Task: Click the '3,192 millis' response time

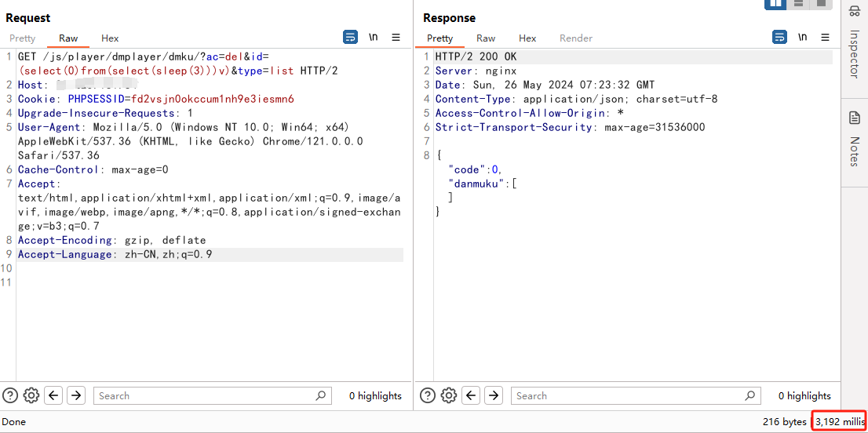Action: click(840, 422)
